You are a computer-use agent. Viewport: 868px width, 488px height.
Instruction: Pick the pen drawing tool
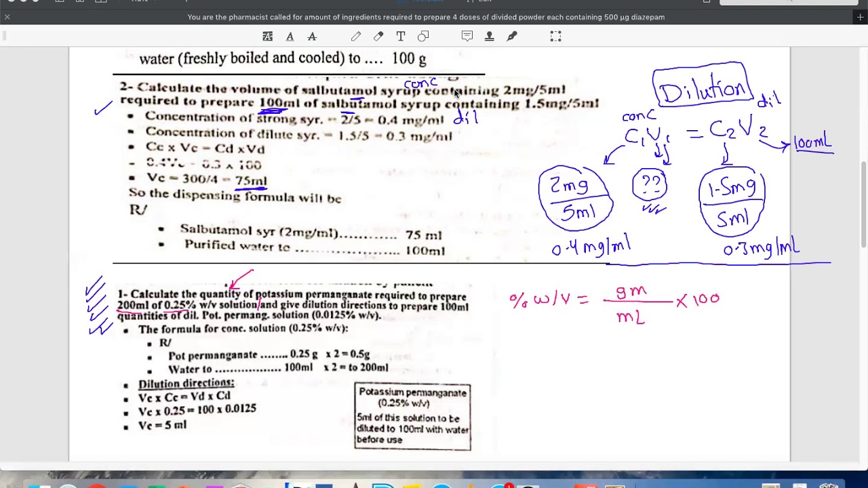pos(356,37)
